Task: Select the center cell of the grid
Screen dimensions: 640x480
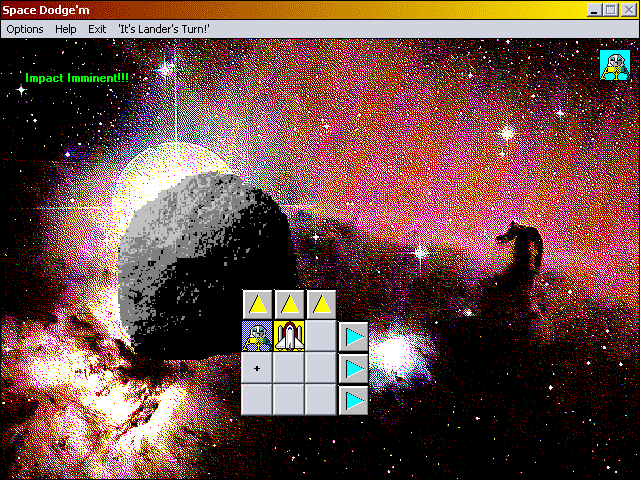Action: click(289, 369)
